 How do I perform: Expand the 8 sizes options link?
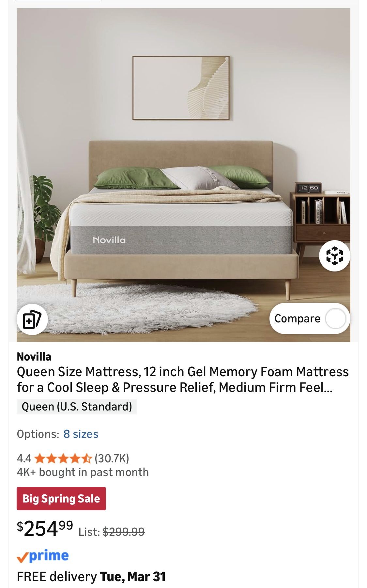click(x=81, y=434)
